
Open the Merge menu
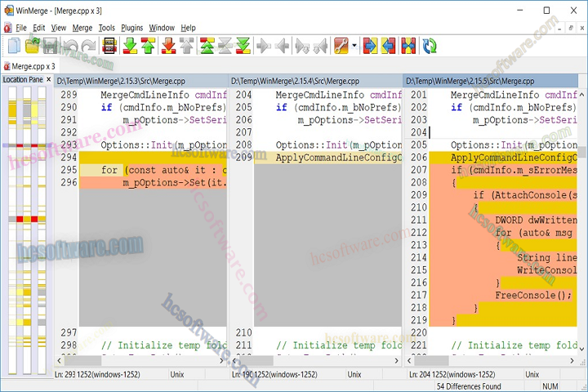(x=82, y=28)
